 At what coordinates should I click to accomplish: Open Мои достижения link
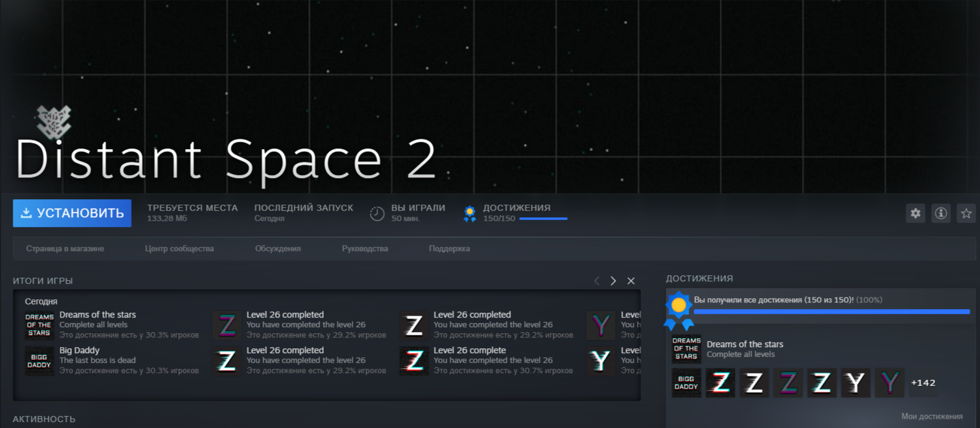(932, 417)
